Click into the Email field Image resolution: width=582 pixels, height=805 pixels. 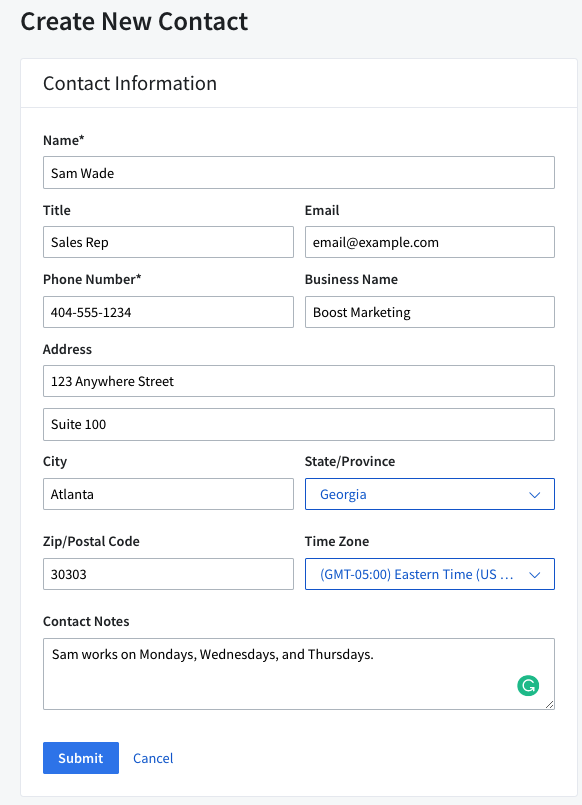430,242
